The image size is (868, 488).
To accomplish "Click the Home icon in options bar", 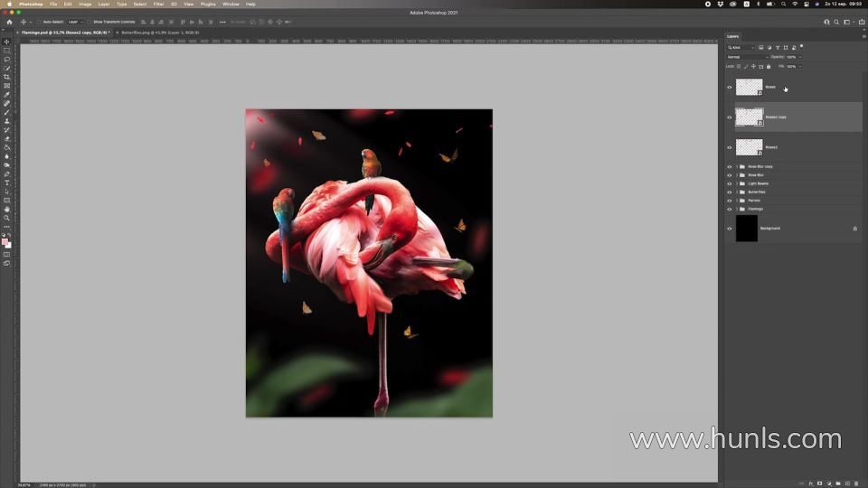I will (x=9, y=21).
